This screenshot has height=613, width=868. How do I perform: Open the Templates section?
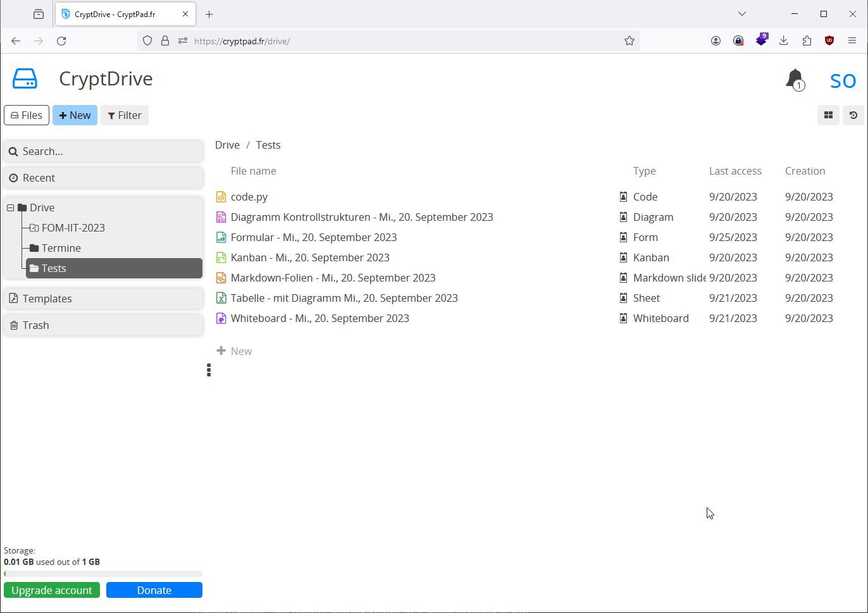(103, 299)
